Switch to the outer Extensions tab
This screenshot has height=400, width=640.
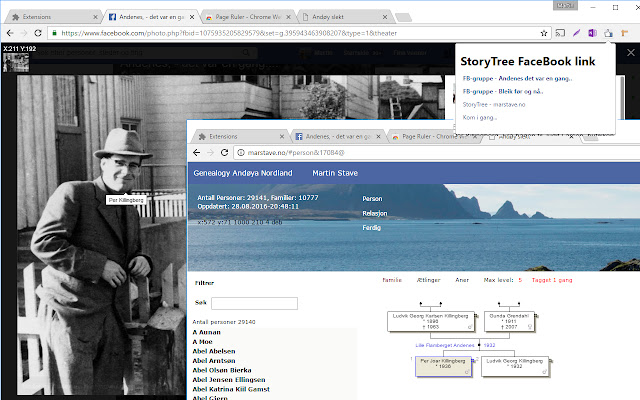point(51,17)
